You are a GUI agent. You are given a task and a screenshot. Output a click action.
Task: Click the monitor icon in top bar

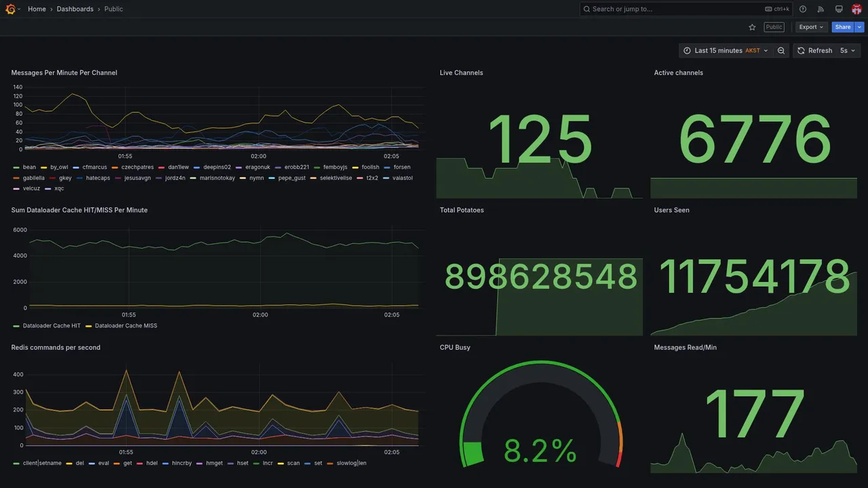pos(839,9)
